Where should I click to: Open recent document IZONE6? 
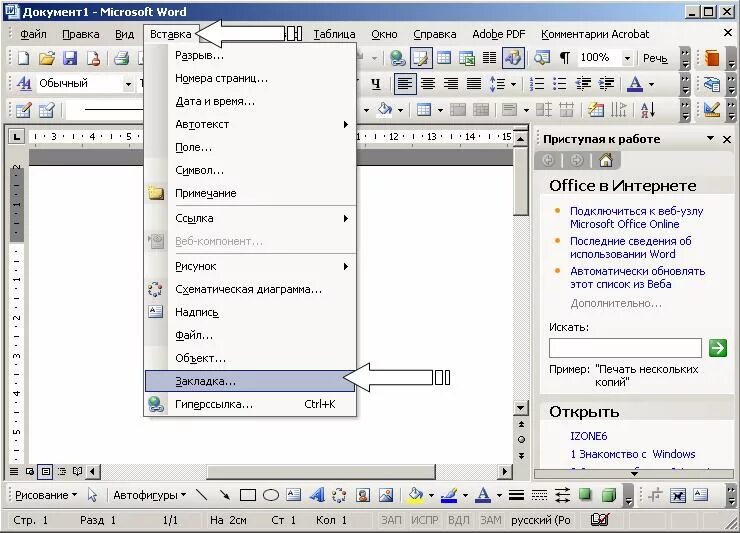point(589,436)
